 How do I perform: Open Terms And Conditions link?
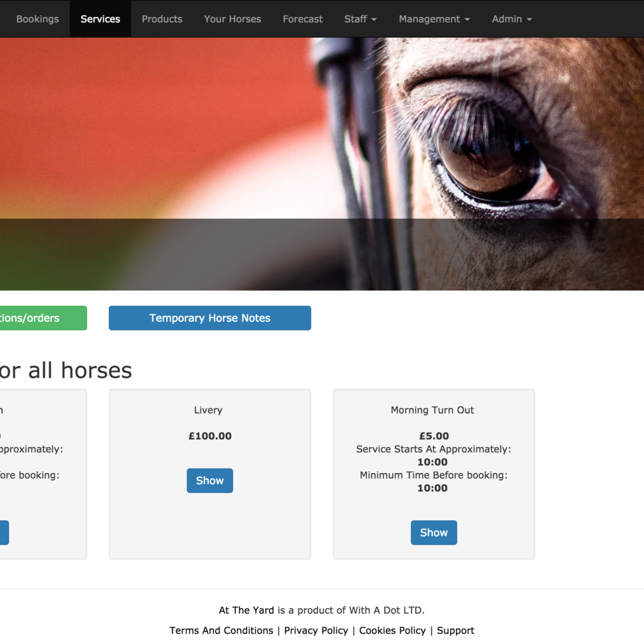click(x=221, y=630)
